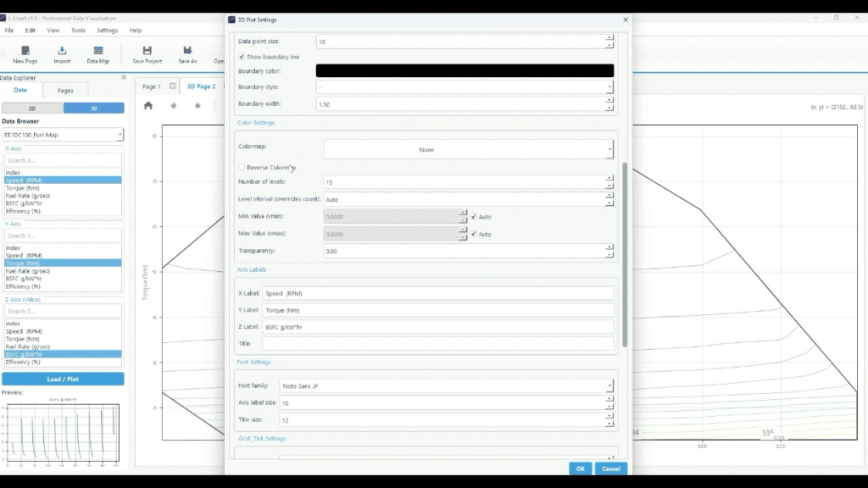This screenshot has height=488, width=868.
Task: Click the Save Project icon
Action: point(147,51)
